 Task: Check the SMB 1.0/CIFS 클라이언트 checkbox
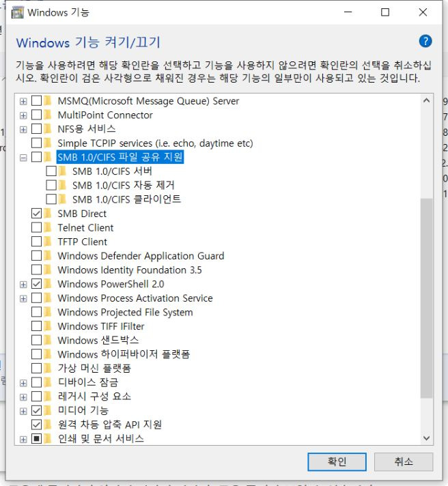coord(51,199)
